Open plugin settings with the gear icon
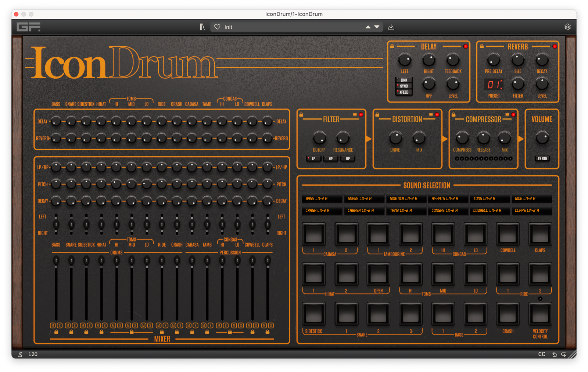 point(567,26)
